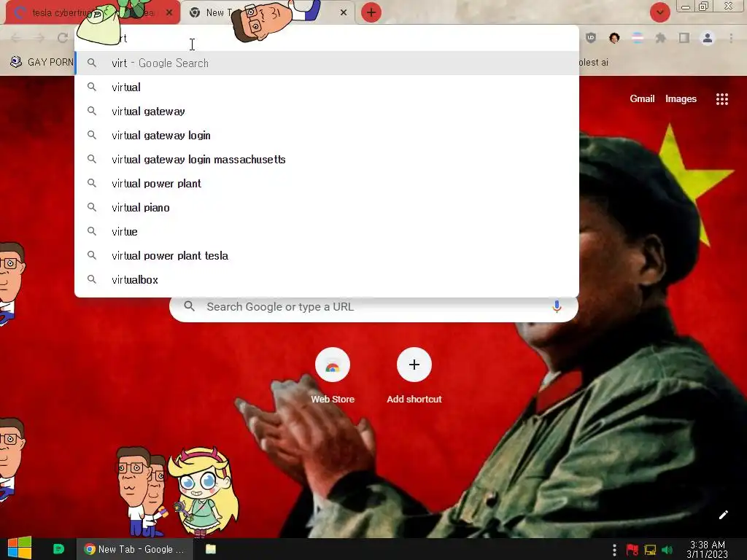Open the bookmark ending in 'olest ai'

[594, 63]
